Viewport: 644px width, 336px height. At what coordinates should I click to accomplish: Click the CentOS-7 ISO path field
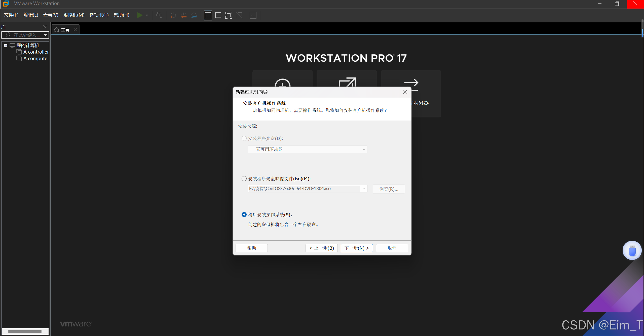click(304, 189)
